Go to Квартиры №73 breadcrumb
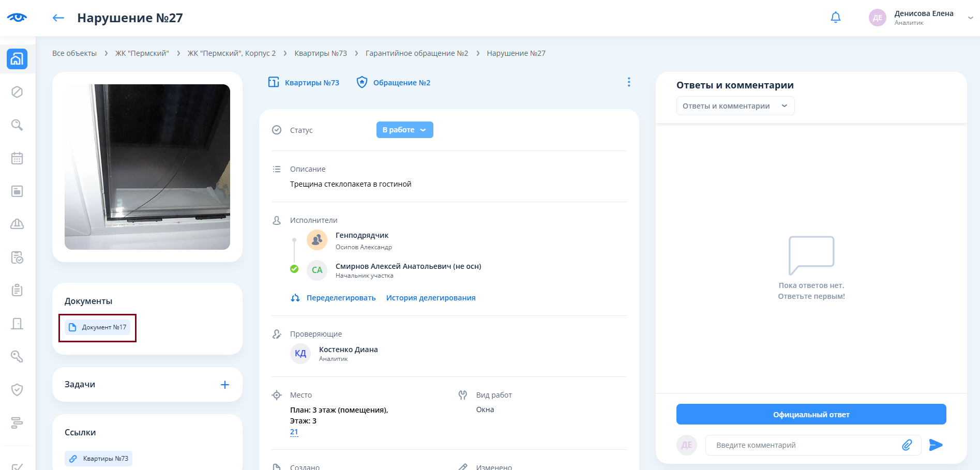 click(321, 53)
